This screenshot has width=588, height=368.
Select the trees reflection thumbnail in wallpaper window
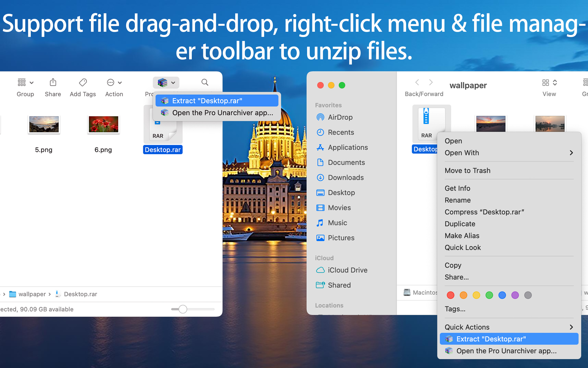(x=550, y=124)
